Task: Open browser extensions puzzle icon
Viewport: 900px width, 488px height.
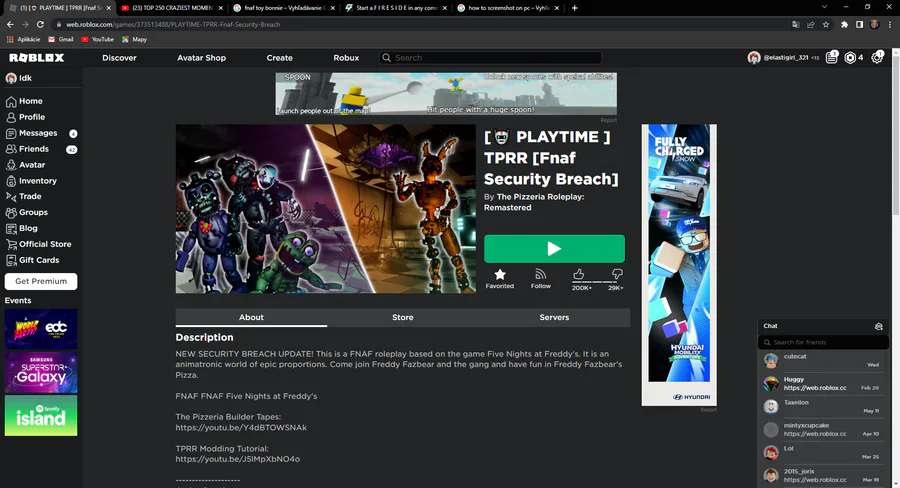Action: (x=844, y=25)
